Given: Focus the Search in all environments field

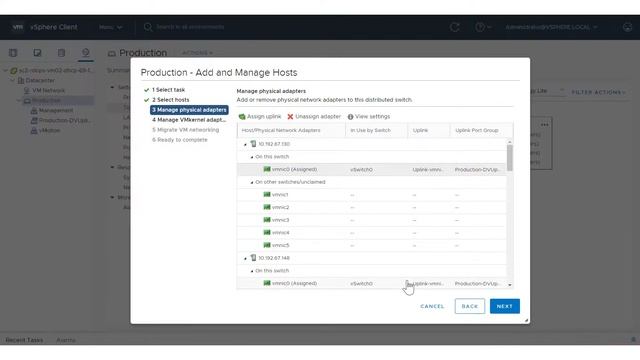Looking at the screenshot, I should (190, 27).
